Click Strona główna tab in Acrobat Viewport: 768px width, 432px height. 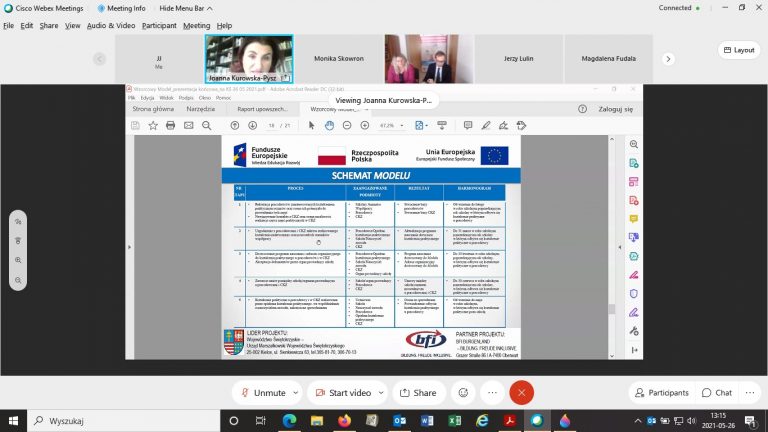[153, 109]
